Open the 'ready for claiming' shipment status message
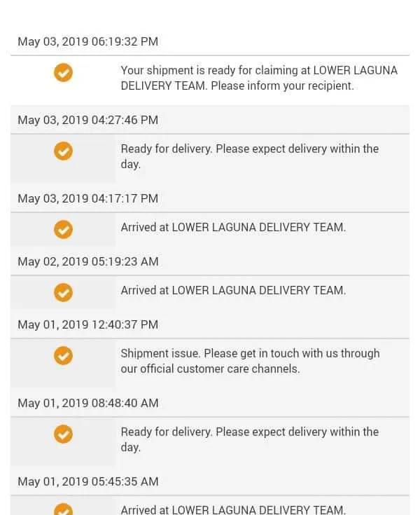Screen dimensions: 420x515 (258, 78)
